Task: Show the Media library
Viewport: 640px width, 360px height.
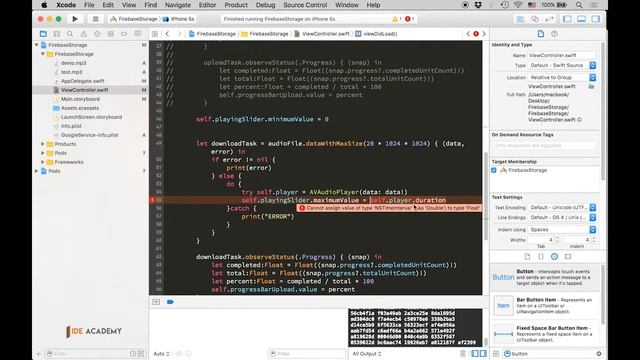Action: pos(568,257)
